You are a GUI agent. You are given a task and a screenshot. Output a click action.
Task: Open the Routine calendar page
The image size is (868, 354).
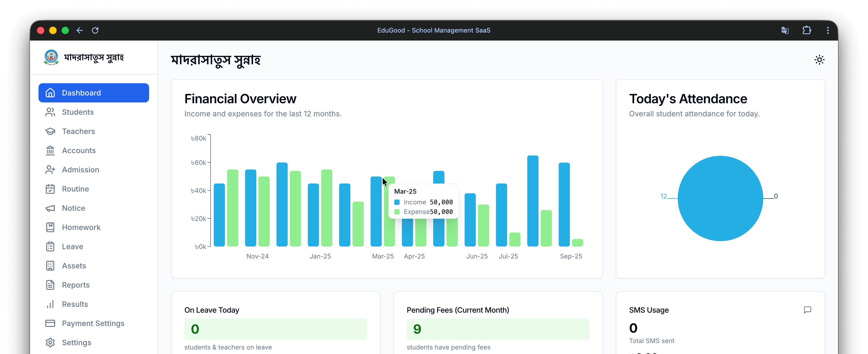[75, 189]
